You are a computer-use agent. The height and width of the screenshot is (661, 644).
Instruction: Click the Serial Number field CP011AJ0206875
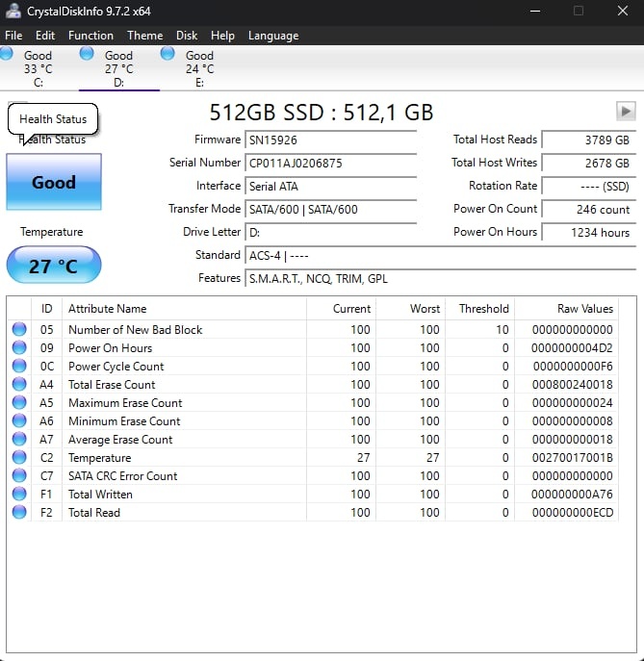click(330, 164)
